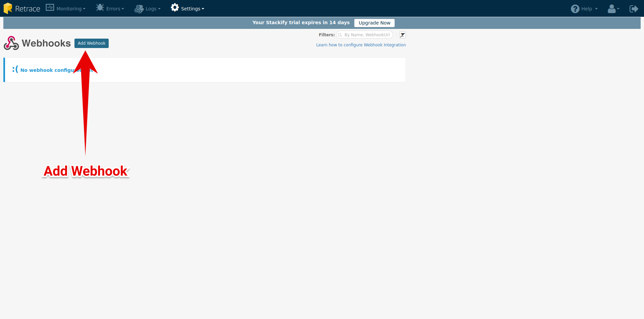Click the sad face emoticon in empty message
644x319 pixels.
15,69
